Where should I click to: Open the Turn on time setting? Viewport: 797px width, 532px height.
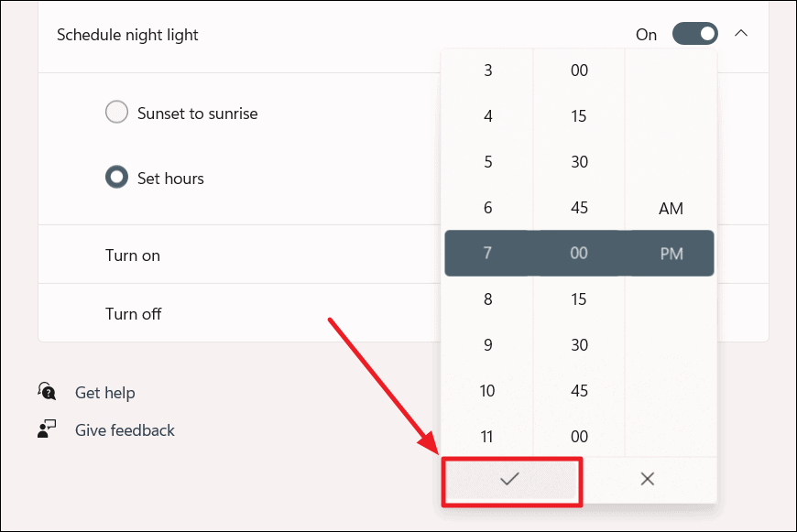133,255
